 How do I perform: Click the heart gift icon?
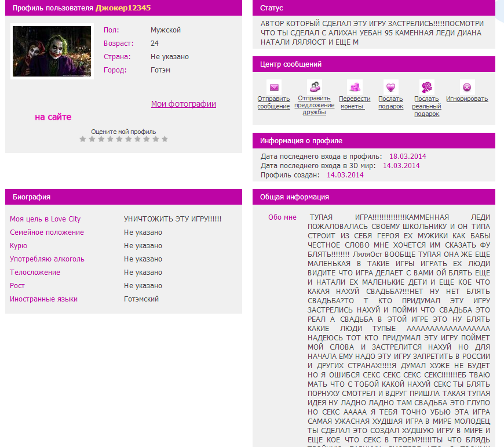tap(391, 87)
